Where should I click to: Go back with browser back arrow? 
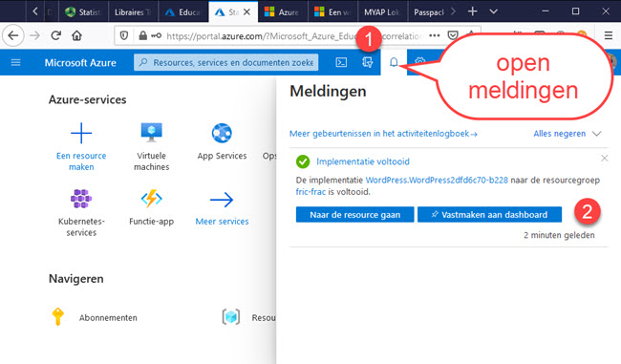(x=13, y=35)
